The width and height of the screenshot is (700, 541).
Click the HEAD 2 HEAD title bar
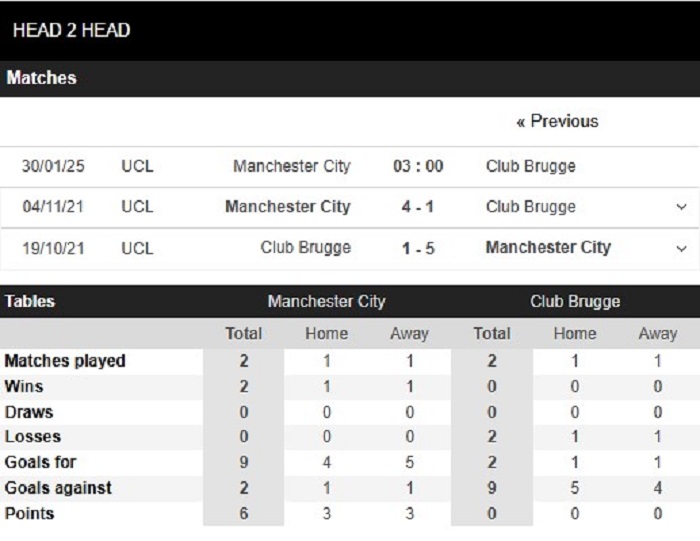point(350,31)
